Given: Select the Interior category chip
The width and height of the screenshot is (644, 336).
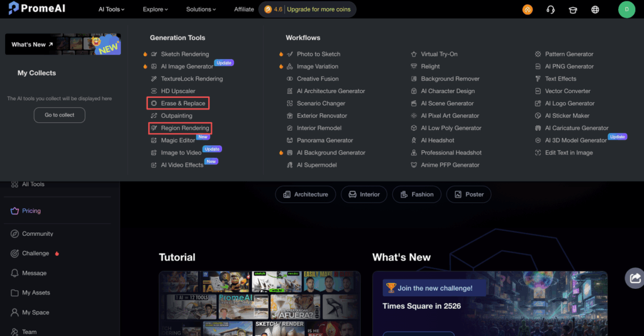Looking at the screenshot, I should tap(364, 194).
